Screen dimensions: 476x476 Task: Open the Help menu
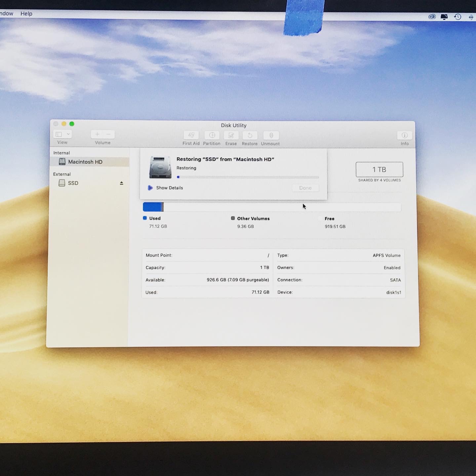point(26,14)
